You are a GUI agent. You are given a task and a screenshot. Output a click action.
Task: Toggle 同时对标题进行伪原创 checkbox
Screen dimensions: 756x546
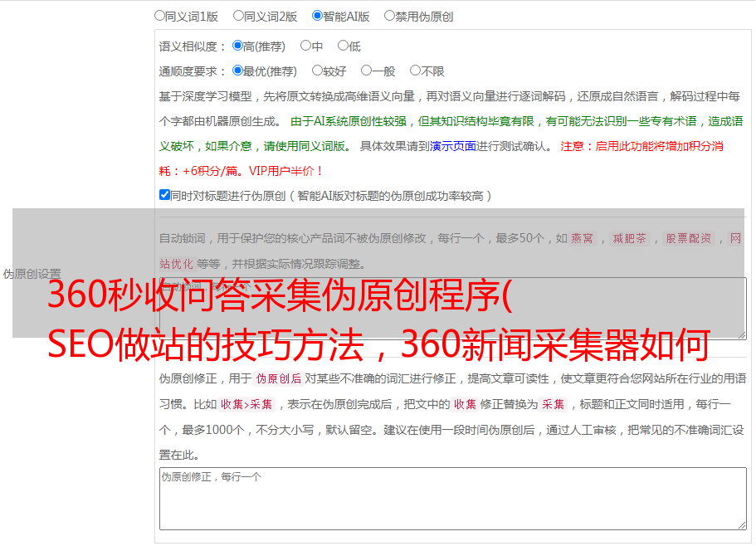click(164, 195)
